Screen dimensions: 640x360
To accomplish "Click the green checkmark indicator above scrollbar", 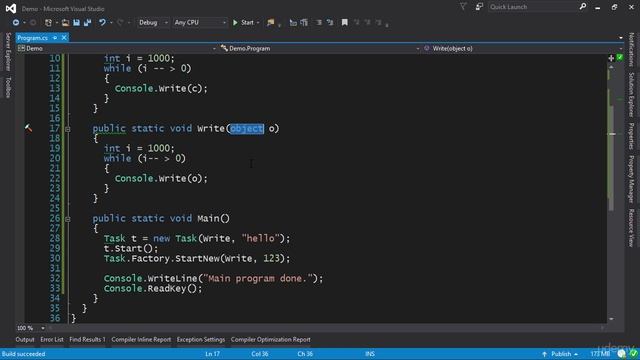I will tap(620, 58).
